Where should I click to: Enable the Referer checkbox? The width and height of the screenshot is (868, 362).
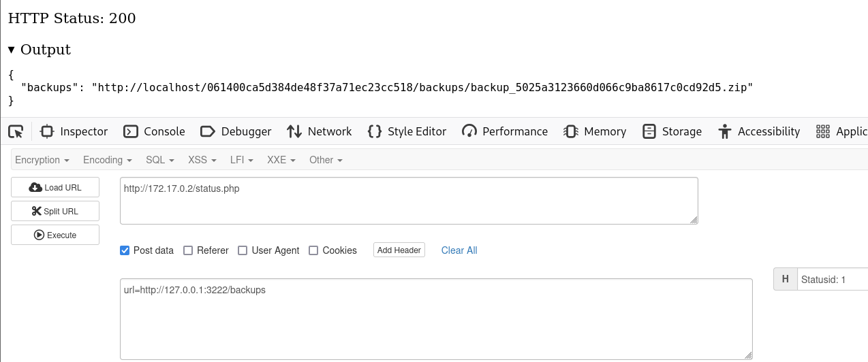[188, 250]
